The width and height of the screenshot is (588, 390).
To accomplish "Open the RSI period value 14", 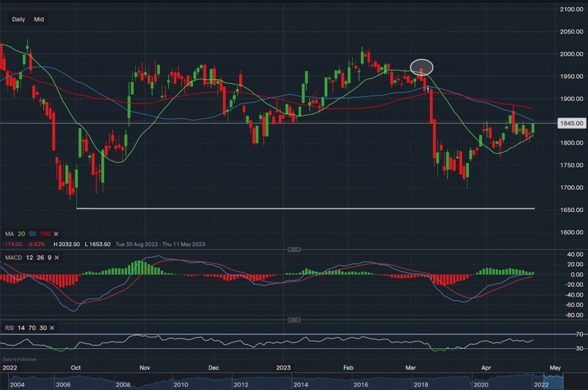I will [x=22, y=328].
